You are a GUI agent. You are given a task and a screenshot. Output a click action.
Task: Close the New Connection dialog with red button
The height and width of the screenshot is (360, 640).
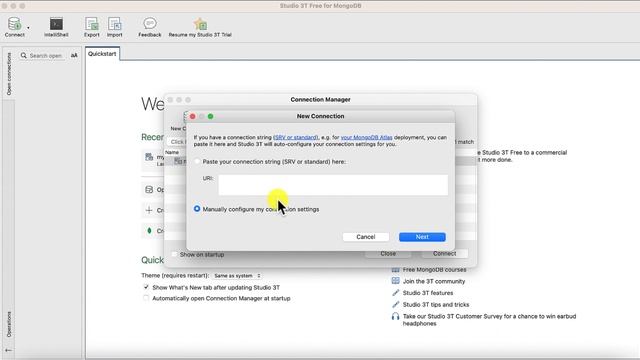click(x=193, y=116)
